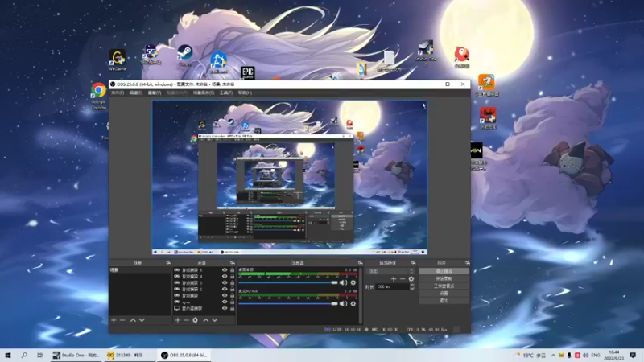Move the scene down in the Scenes panel
The height and width of the screenshot is (362, 644).
pyautogui.click(x=142, y=320)
